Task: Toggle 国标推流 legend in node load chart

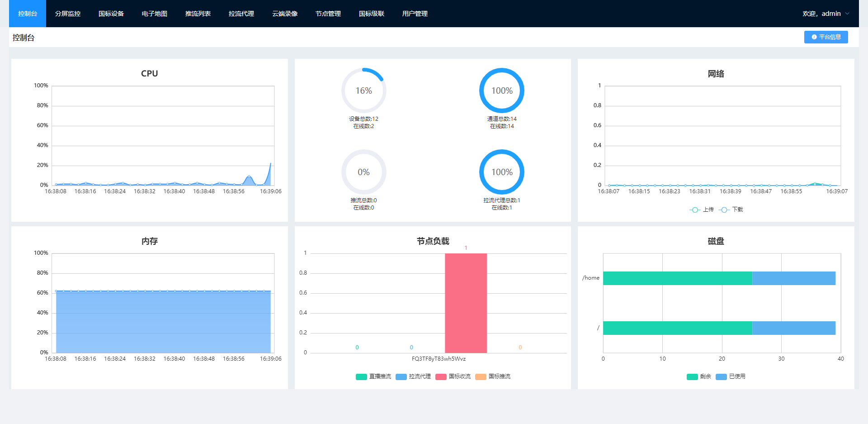Action: pyautogui.click(x=493, y=376)
